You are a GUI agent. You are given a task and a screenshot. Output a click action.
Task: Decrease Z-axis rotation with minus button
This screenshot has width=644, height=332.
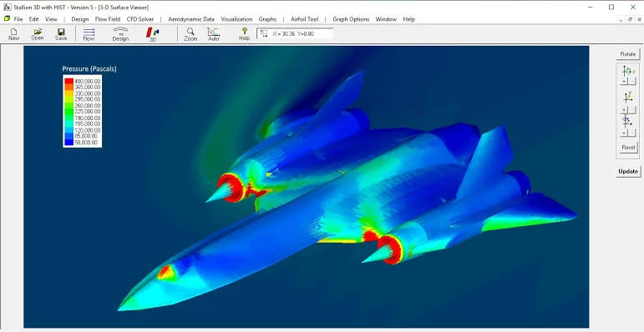[x=632, y=133]
